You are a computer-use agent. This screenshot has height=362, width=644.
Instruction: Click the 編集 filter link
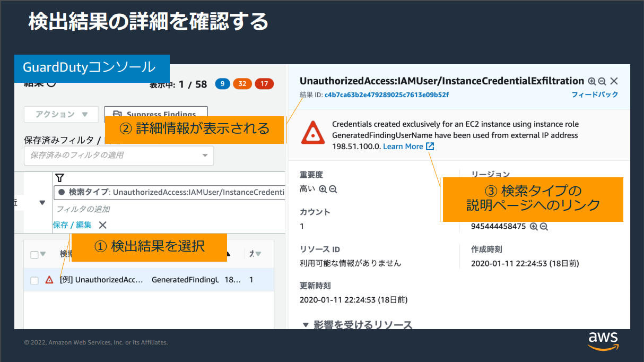[x=84, y=225]
